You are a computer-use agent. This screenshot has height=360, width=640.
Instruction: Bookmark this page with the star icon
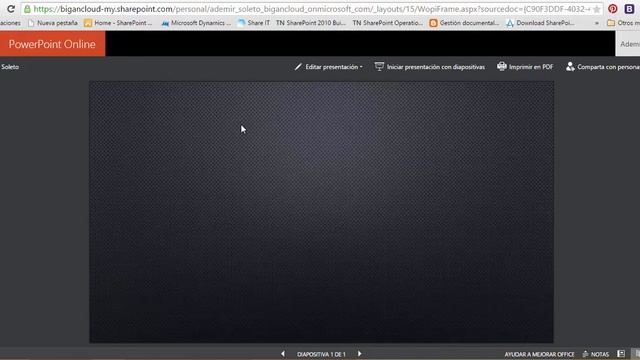click(x=597, y=9)
